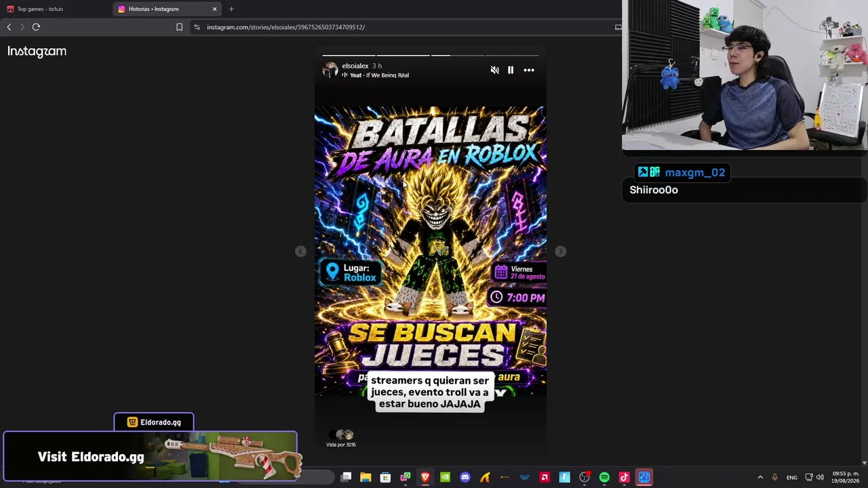The height and width of the screenshot is (488, 868).
Task: Open Task View on the taskbar
Action: pos(346,477)
